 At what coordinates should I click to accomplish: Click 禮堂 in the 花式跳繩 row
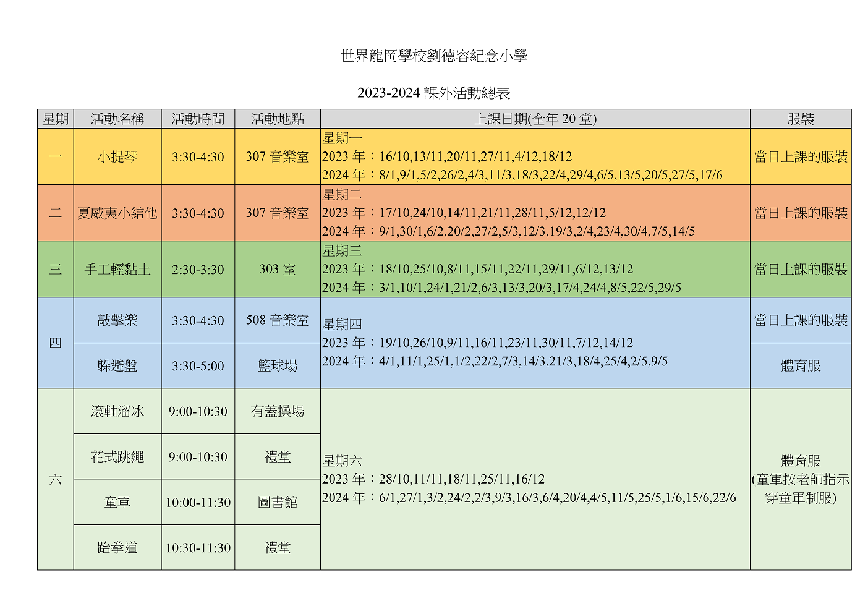pyautogui.click(x=278, y=456)
